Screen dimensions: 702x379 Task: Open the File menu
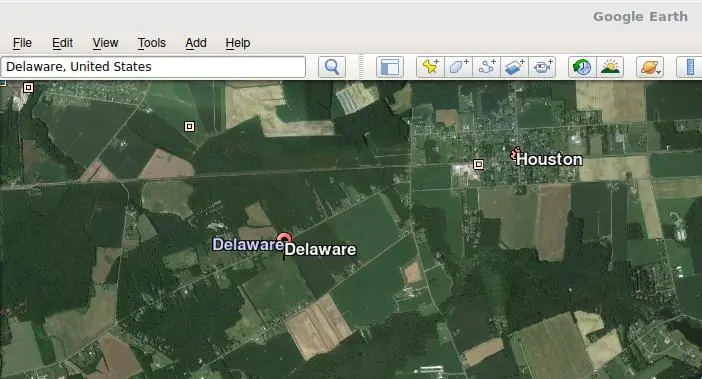click(22, 43)
